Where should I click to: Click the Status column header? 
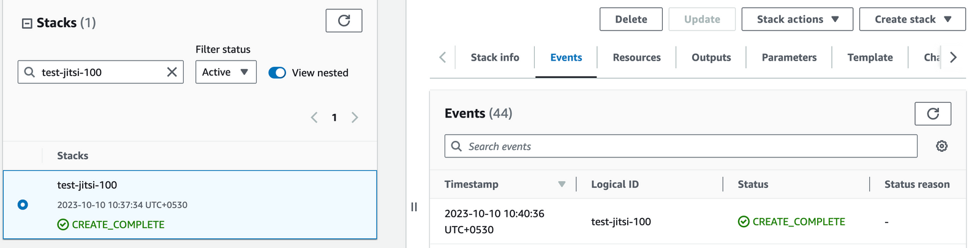(x=753, y=184)
